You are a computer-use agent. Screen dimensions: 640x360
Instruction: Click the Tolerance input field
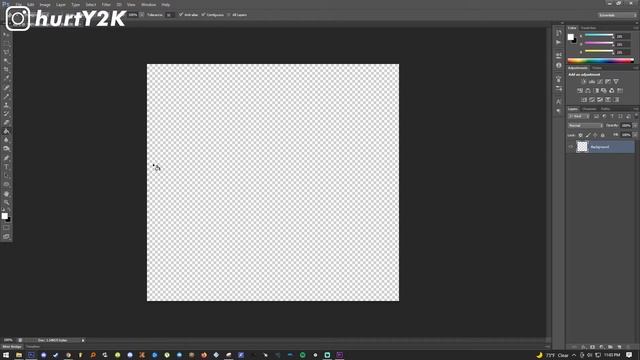tap(169, 15)
